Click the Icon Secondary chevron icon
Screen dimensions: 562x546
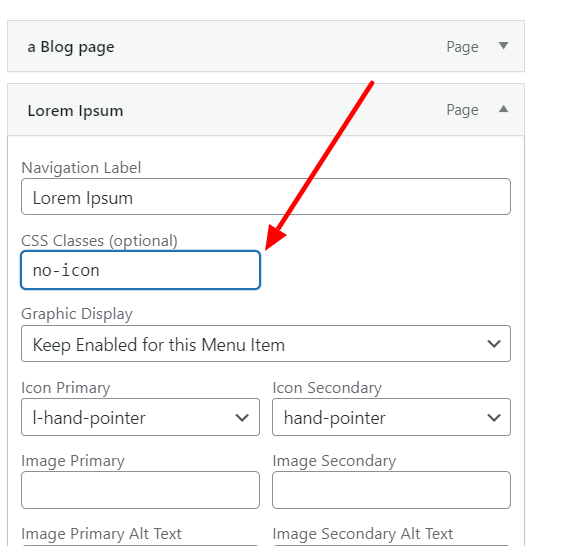click(494, 418)
